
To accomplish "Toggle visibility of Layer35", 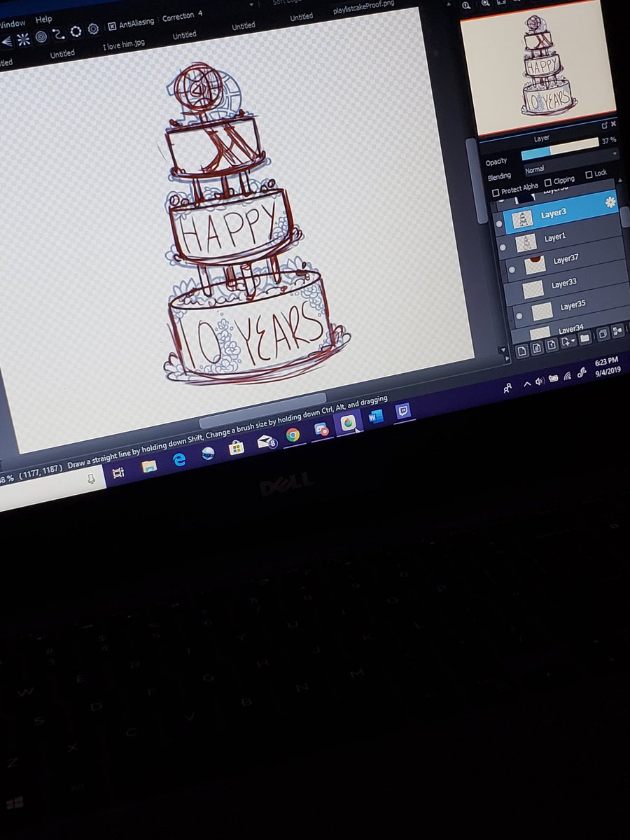I will 519,315.
